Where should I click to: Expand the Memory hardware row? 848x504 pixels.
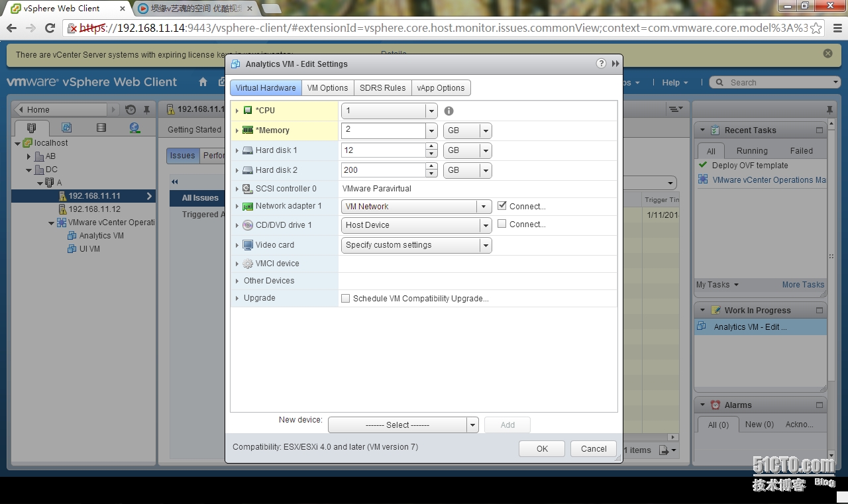237,130
